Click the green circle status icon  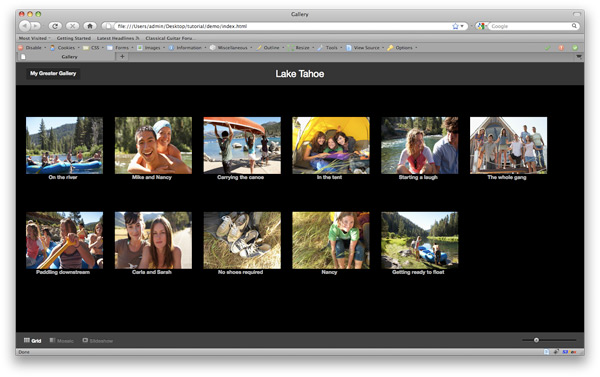click(x=575, y=48)
